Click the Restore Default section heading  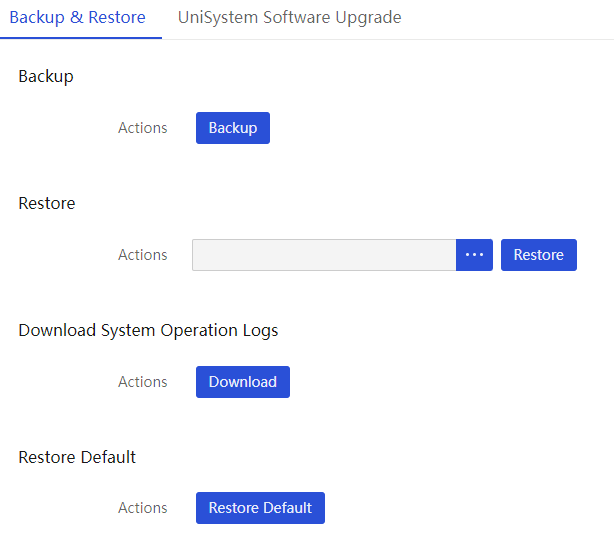click(x=77, y=457)
